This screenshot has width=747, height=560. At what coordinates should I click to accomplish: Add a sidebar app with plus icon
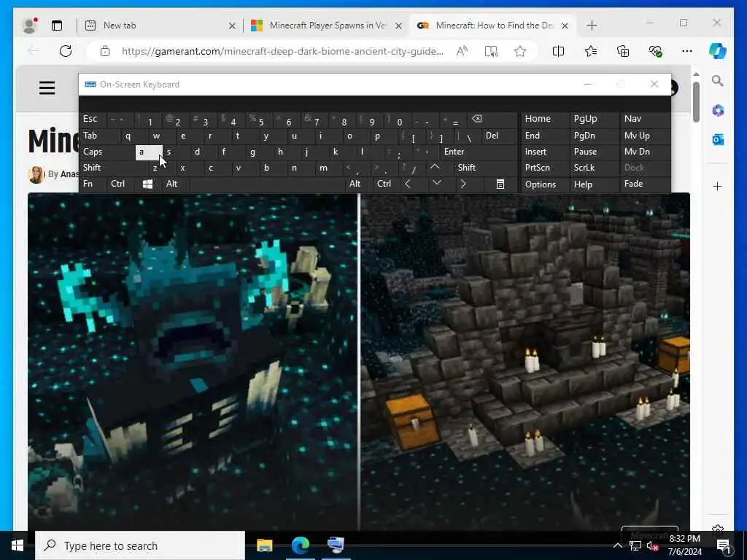pyautogui.click(x=718, y=186)
